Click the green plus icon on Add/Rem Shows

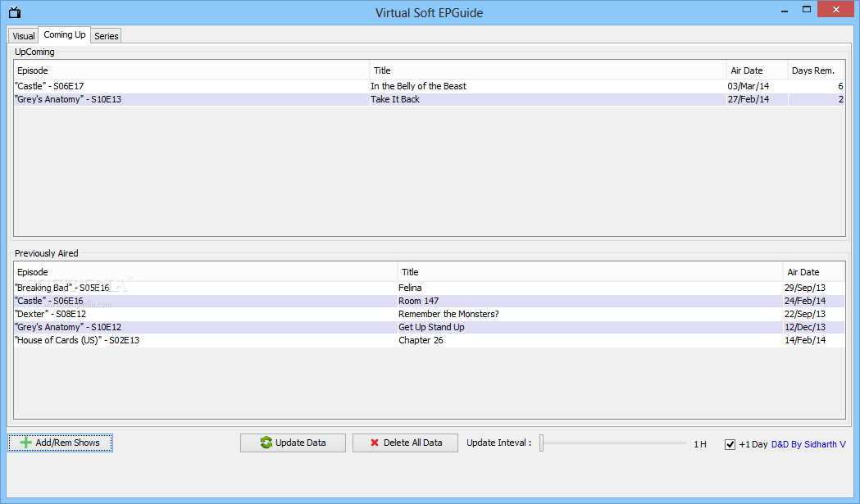coord(25,443)
